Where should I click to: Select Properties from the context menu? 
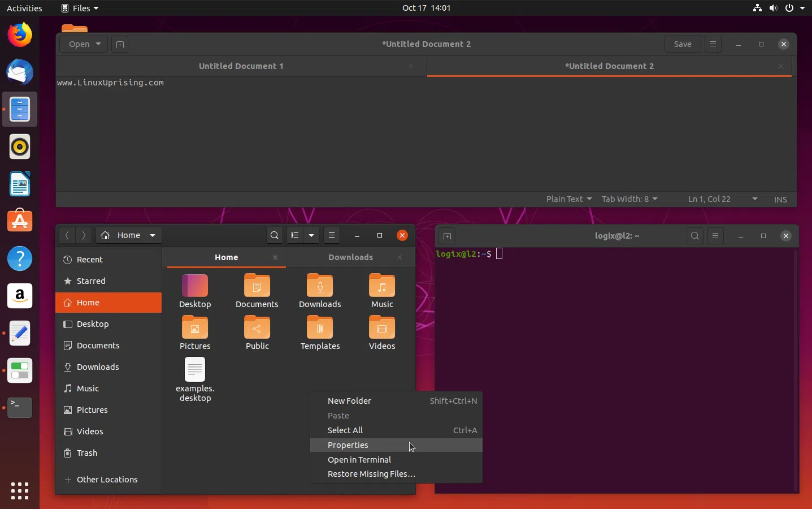click(347, 445)
